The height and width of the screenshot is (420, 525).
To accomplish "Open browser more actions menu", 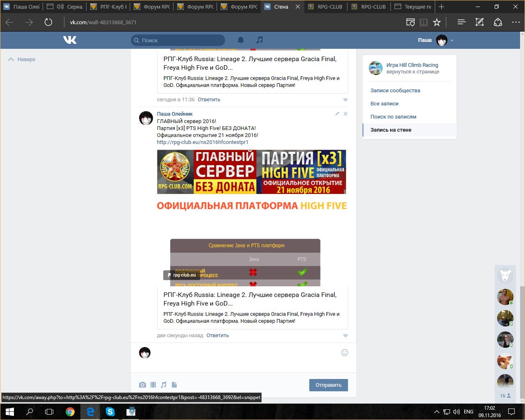I will click(516, 22).
